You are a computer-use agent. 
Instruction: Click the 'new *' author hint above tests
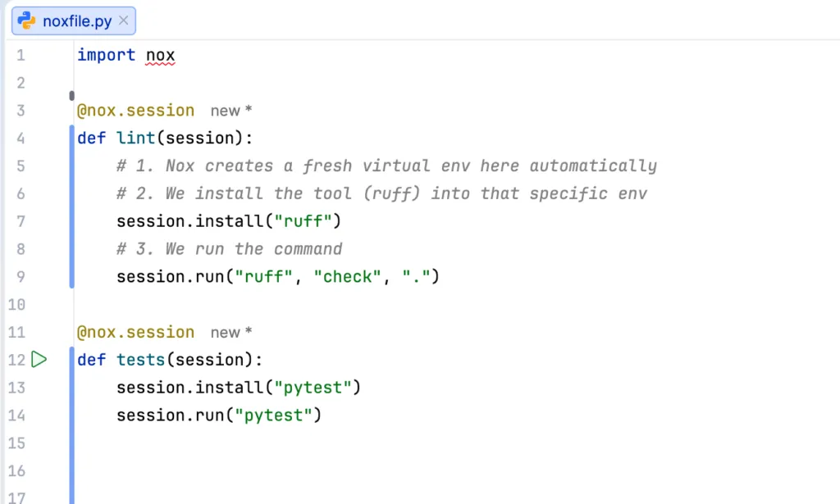[231, 332]
